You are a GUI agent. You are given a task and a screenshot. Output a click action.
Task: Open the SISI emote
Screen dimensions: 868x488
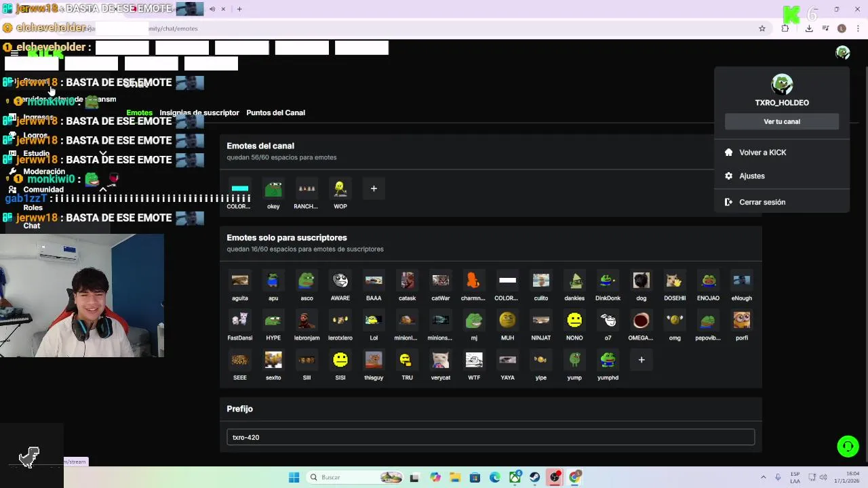point(340,360)
